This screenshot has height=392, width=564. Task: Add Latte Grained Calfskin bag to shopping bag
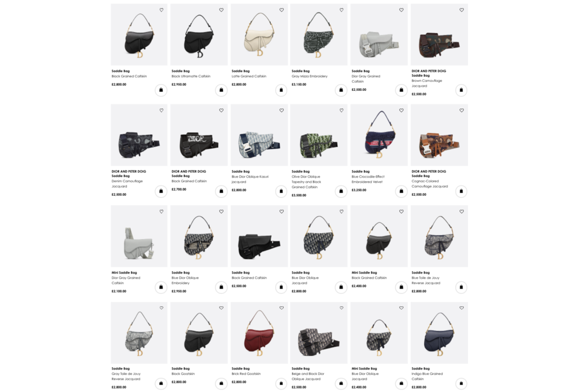(281, 90)
